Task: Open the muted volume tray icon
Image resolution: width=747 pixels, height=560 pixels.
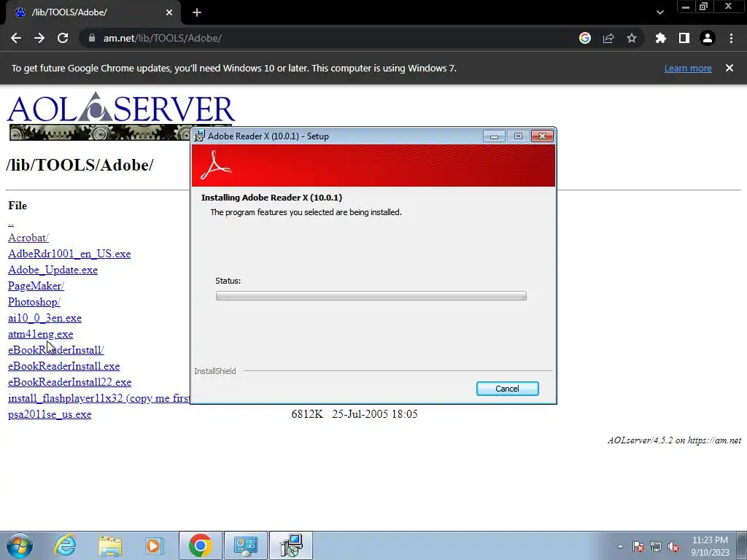Action: pyautogui.click(x=673, y=546)
